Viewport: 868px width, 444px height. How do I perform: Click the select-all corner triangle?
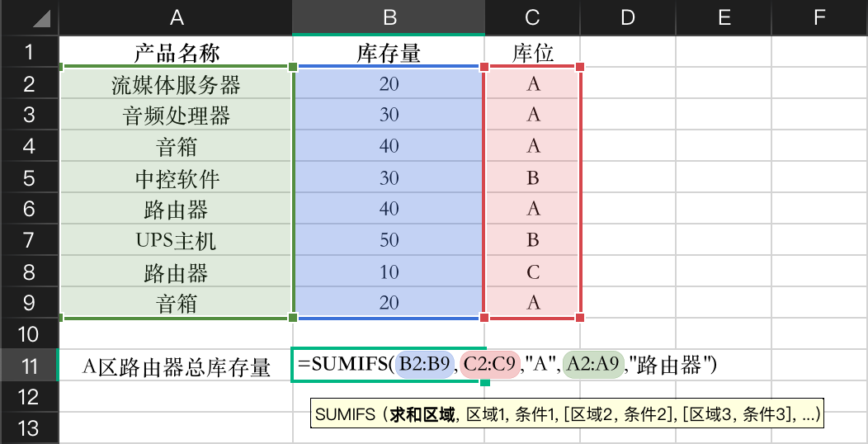point(41,18)
